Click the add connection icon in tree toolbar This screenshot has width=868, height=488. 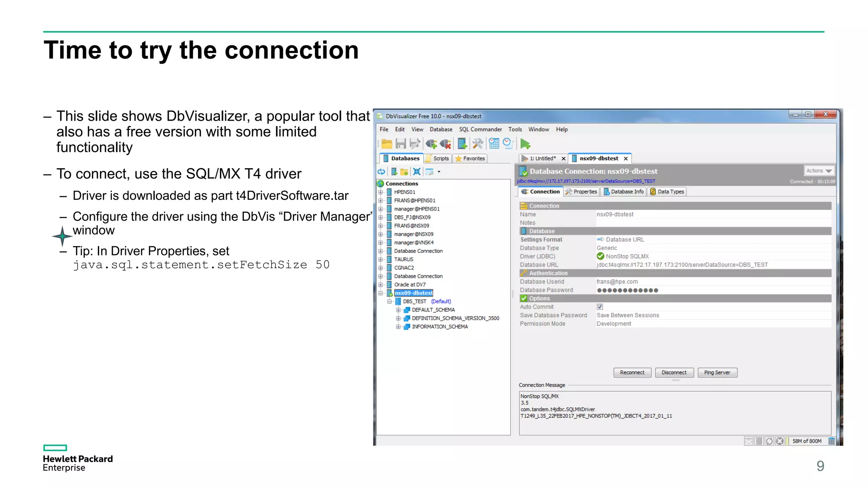[394, 172]
